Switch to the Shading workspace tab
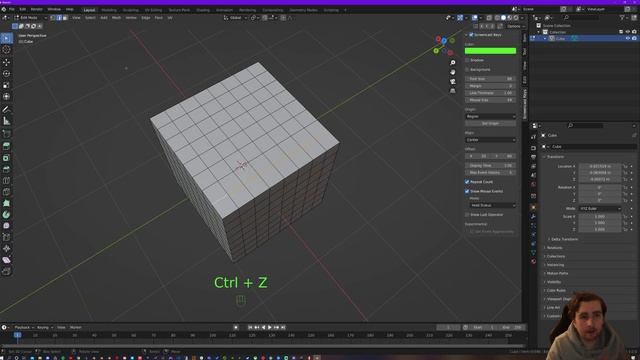This screenshot has height=360, width=640. 203,10
